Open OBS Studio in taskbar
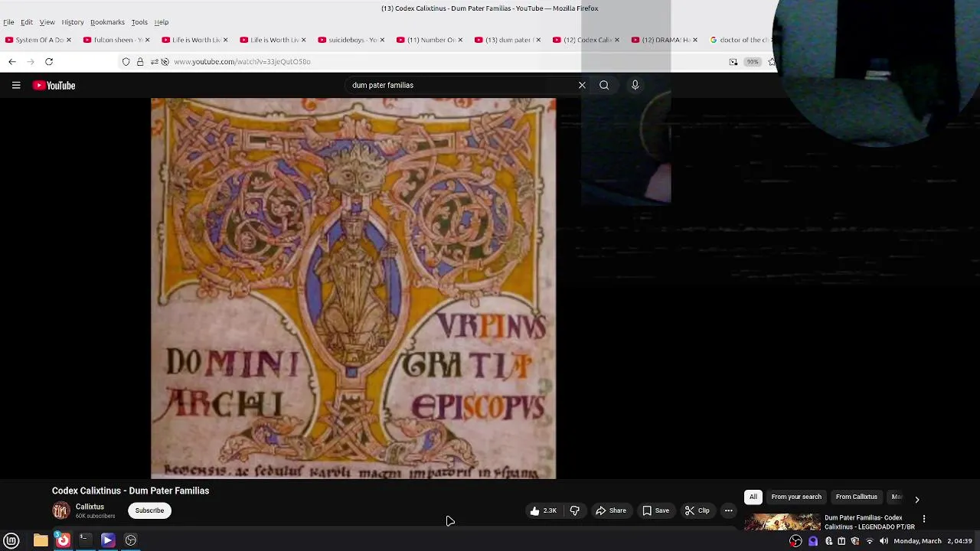Screen dimensions: 980x551 pyautogui.click(x=131, y=540)
